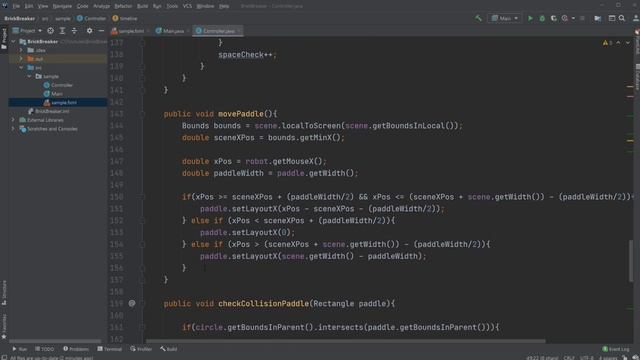
Task: Click the Controller breadcrumb in navigation bar
Action: tap(91, 18)
